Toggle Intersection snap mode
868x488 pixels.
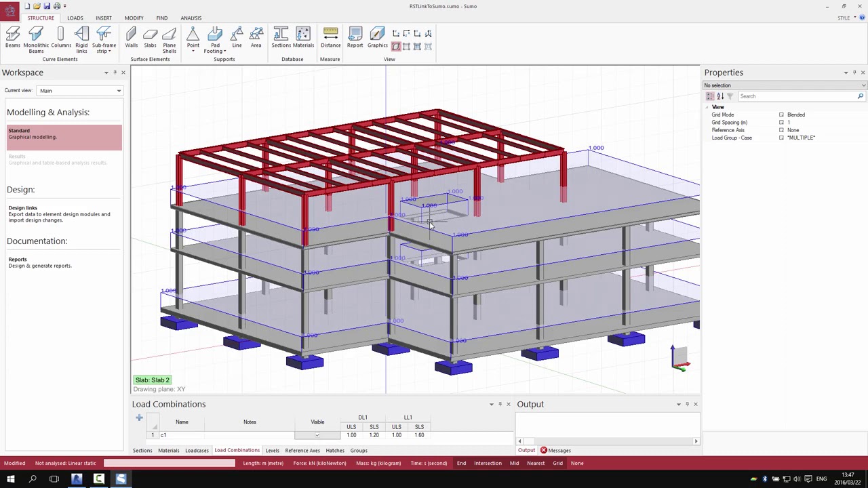[488, 463]
